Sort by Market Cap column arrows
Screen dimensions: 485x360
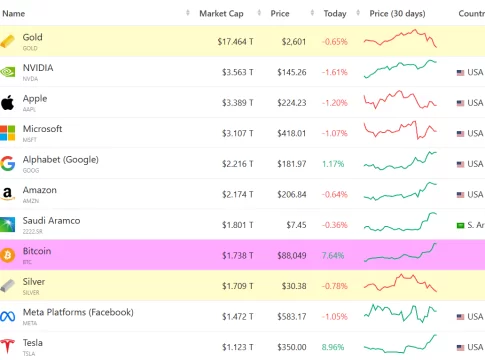(259, 13)
